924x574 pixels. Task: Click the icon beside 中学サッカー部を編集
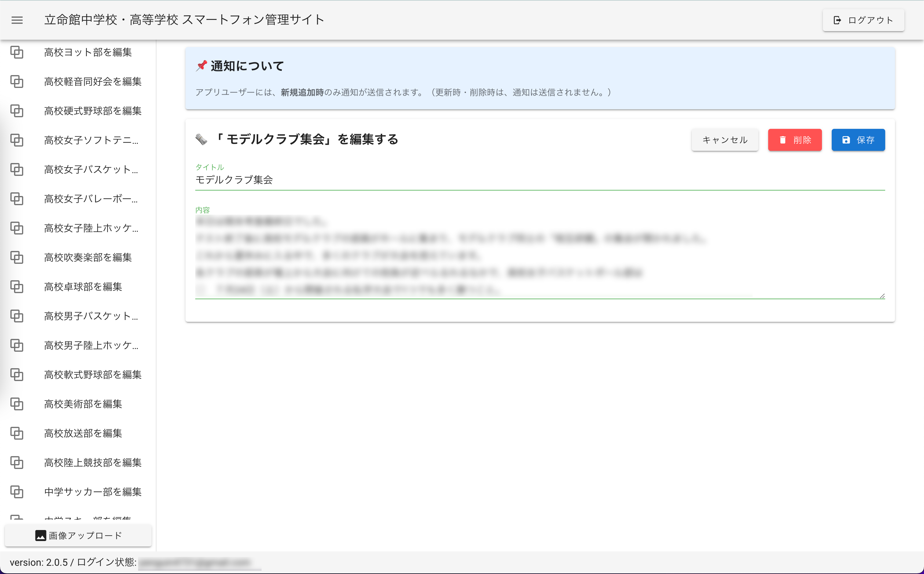(x=17, y=492)
